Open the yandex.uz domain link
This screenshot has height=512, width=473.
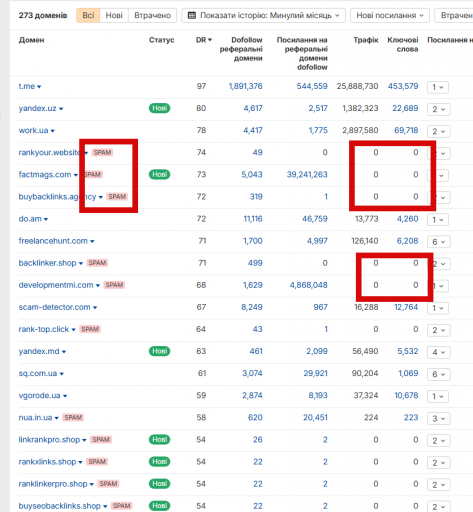click(x=37, y=108)
